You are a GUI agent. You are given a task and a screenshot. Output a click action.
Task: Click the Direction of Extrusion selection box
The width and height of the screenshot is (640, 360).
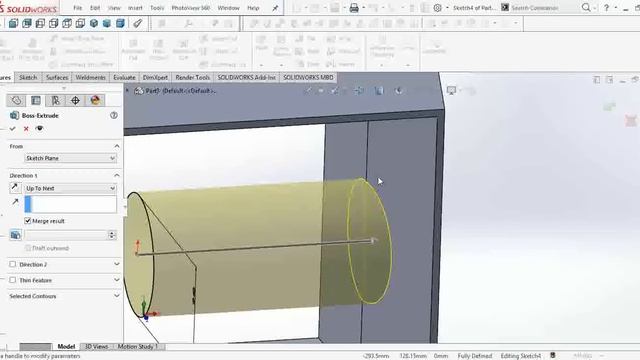click(71, 204)
